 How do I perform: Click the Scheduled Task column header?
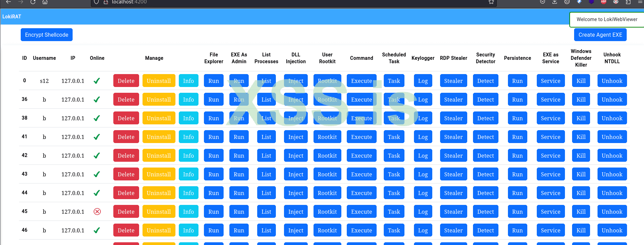point(394,58)
